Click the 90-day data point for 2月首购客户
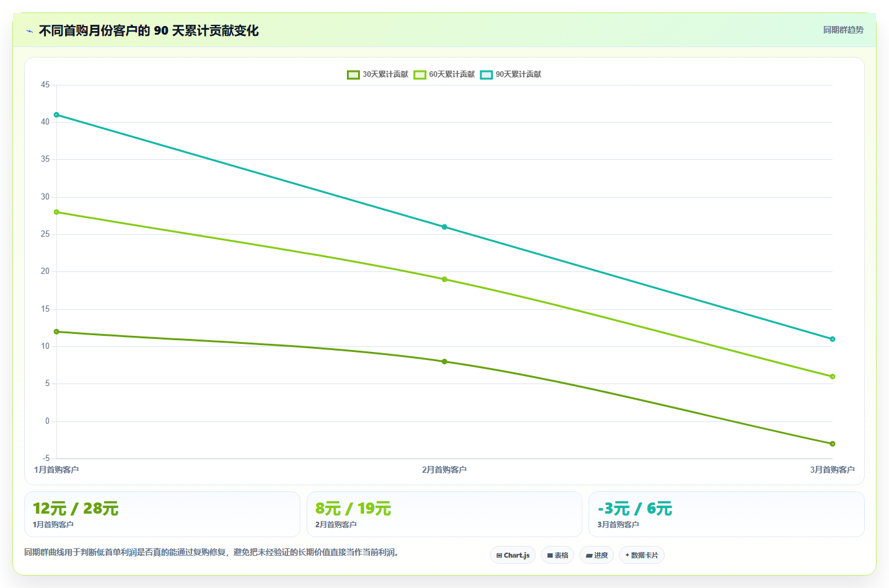 click(x=444, y=227)
